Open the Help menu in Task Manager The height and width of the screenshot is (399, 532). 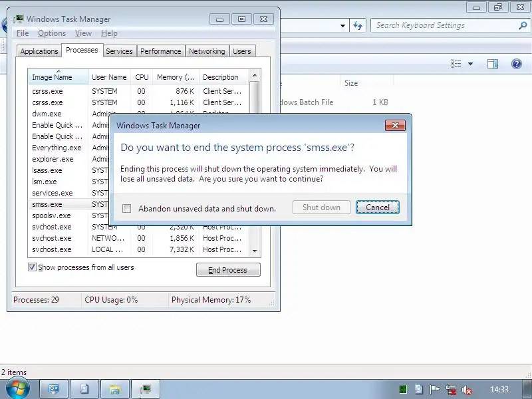tap(109, 33)
